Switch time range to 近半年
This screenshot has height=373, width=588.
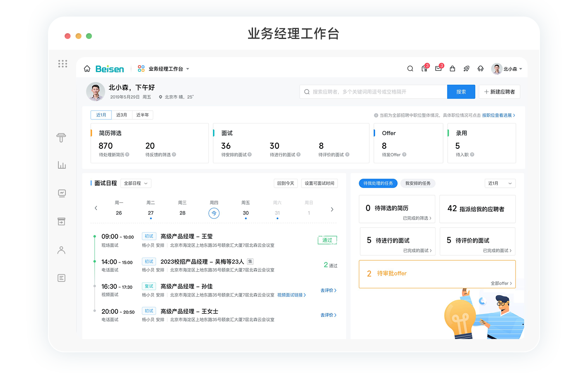pos(142,115)
